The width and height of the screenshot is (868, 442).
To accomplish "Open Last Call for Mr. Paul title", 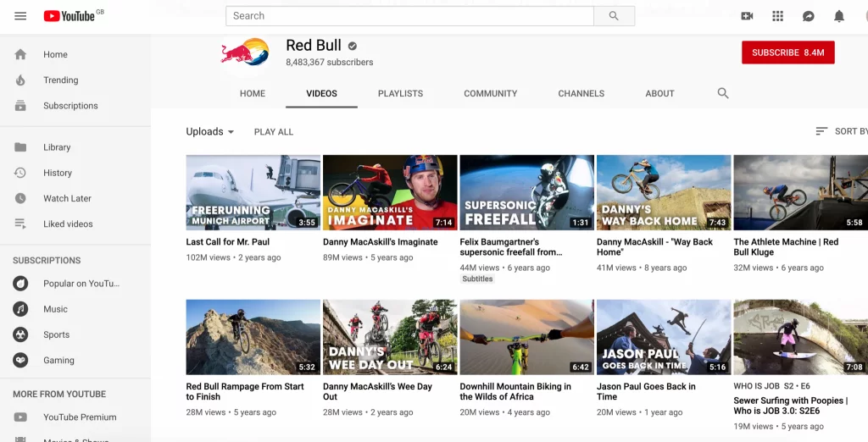I will point(227,241).
